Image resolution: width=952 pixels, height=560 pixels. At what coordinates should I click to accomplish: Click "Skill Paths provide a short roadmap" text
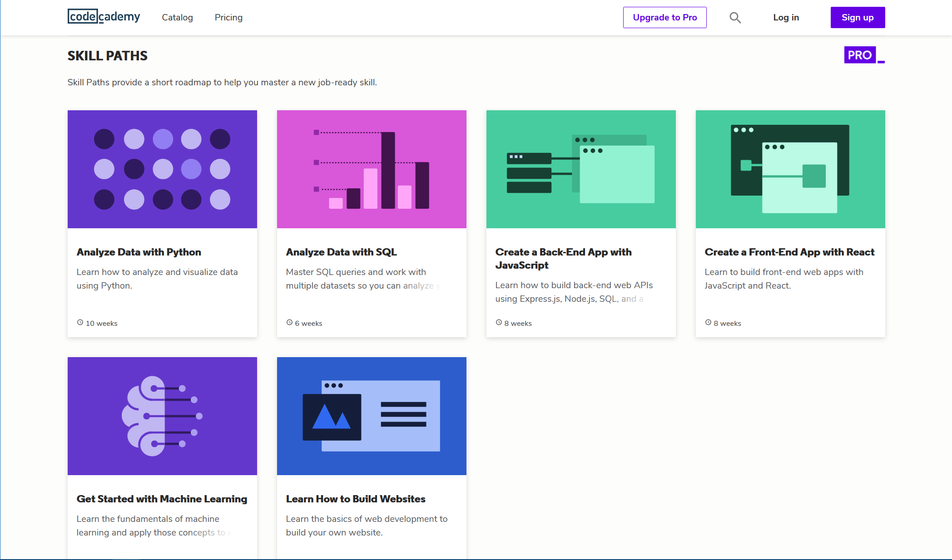(x=222, y=82)
